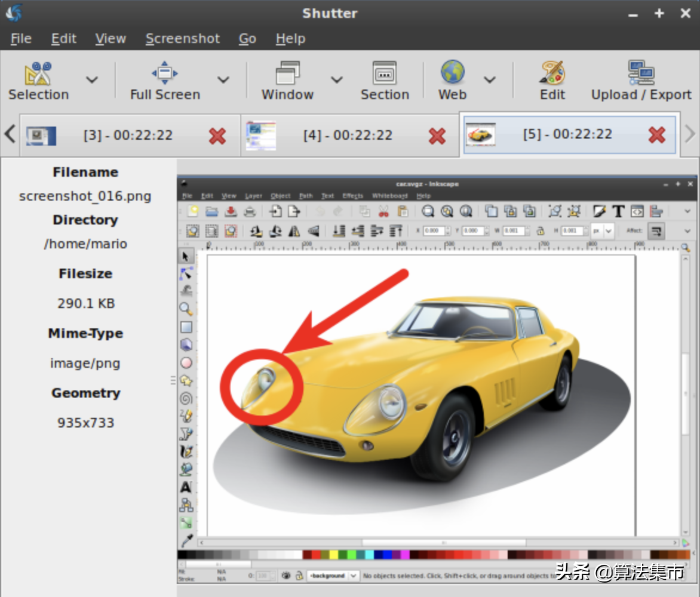Expand the Selection dropdown arrow
Viewport: 700px width, 597px height.
pos(92,80)
